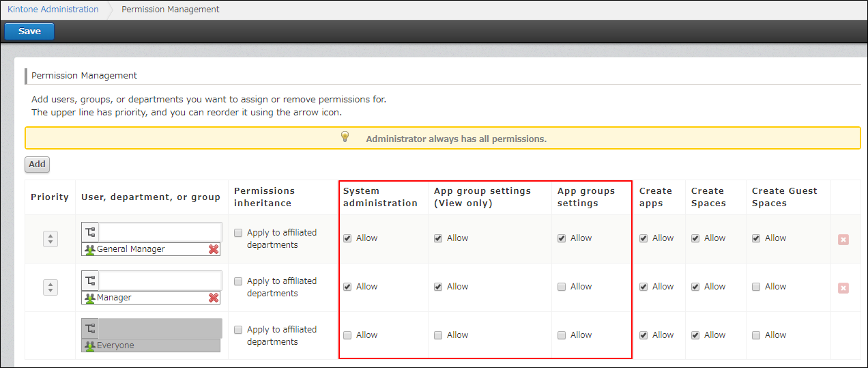Viewport: 868px width, 368px height.
Task: Remove Manager entry with red X icon
Action: [214, 298]
